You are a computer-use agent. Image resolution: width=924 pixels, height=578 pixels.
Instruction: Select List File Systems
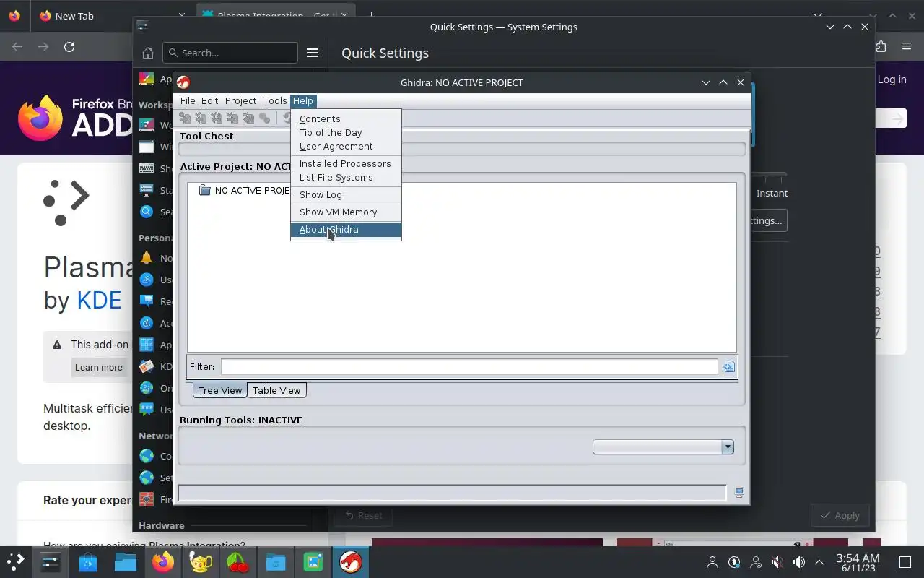pyautogui.click(x=346, y=178)
